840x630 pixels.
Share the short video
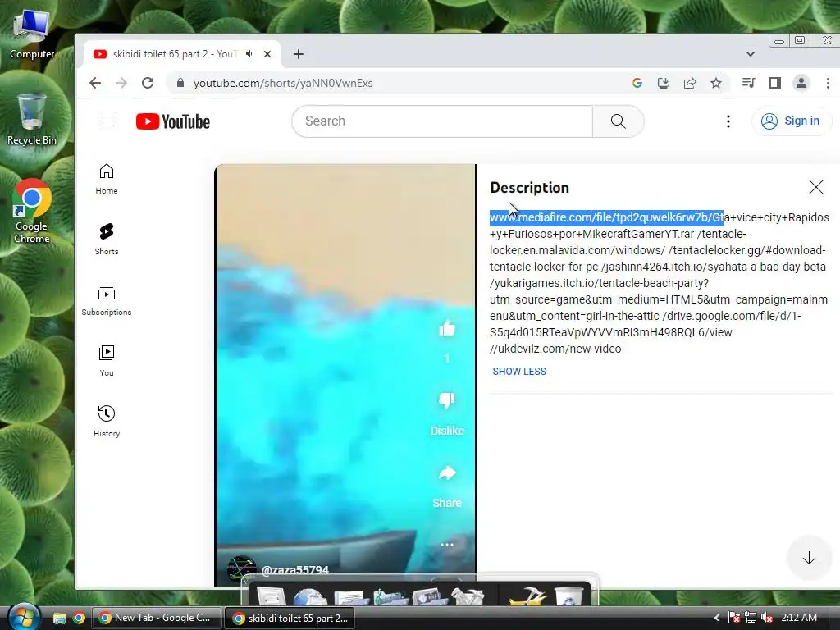[447, 473]
